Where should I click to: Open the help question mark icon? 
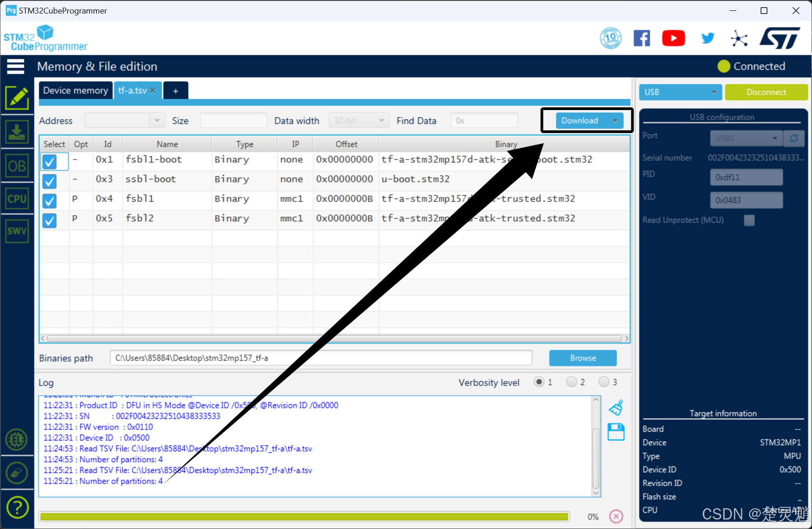(x=18, y=507)
